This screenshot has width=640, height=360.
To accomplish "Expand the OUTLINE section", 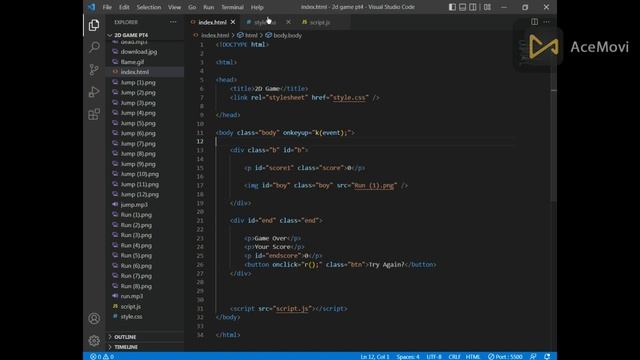I will point(125,337).
